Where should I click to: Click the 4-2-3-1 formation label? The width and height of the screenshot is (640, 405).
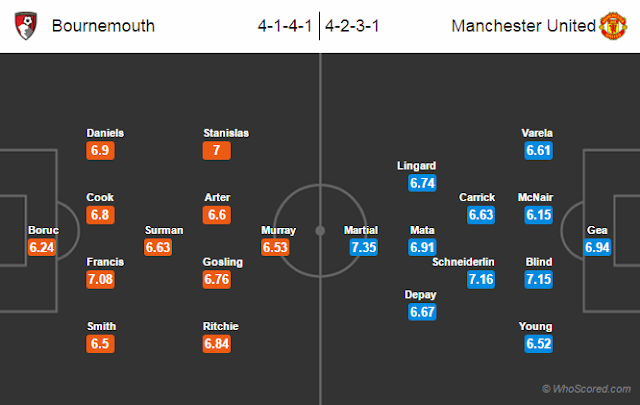coord(352,26)
